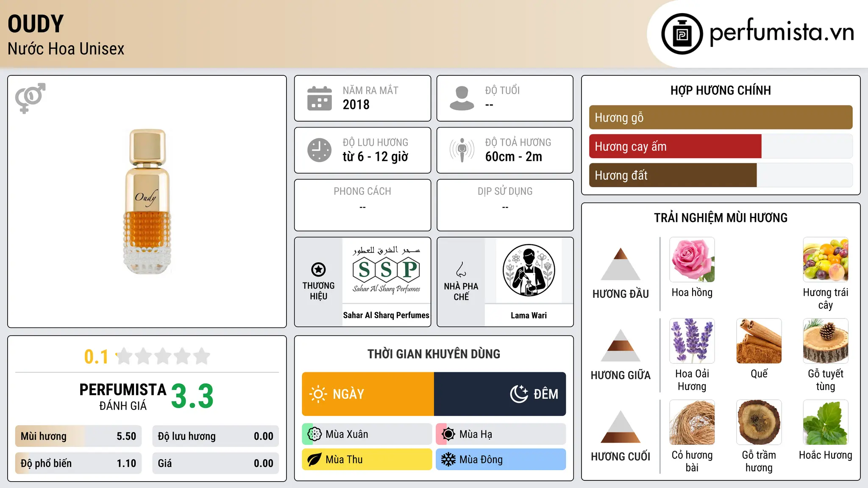Image resolution: width=868 pixels, height=488 pixels.
Task: Click the longevity value từ 6 - 12 giờ
Action: click(x=376, y=157)
